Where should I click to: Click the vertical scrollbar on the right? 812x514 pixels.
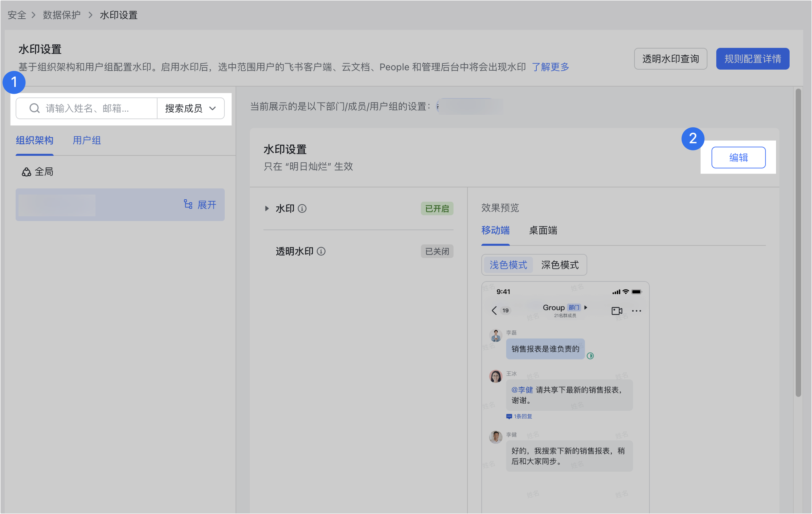798,242
